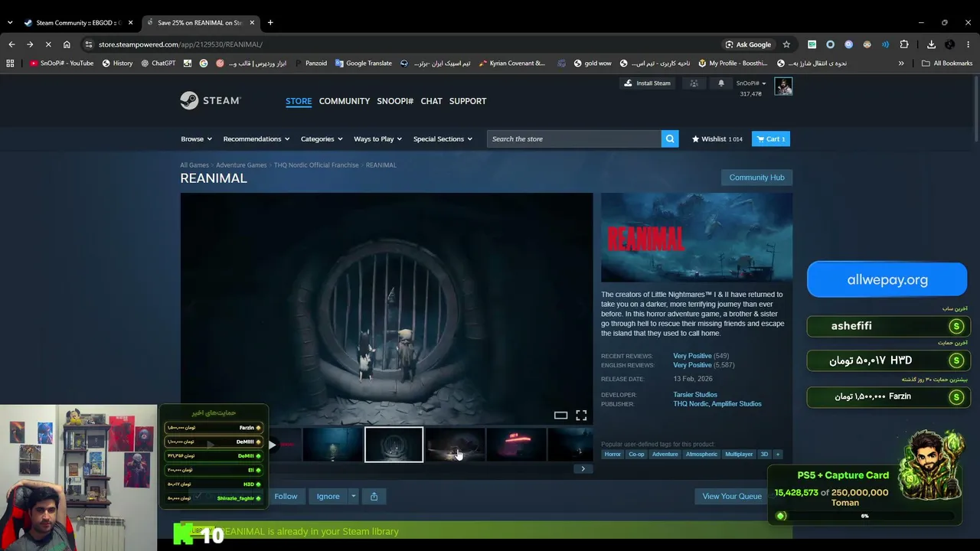The image size is (980, 551).
Task: Follow the All Games breadcrumb
Action: (194, 165)
